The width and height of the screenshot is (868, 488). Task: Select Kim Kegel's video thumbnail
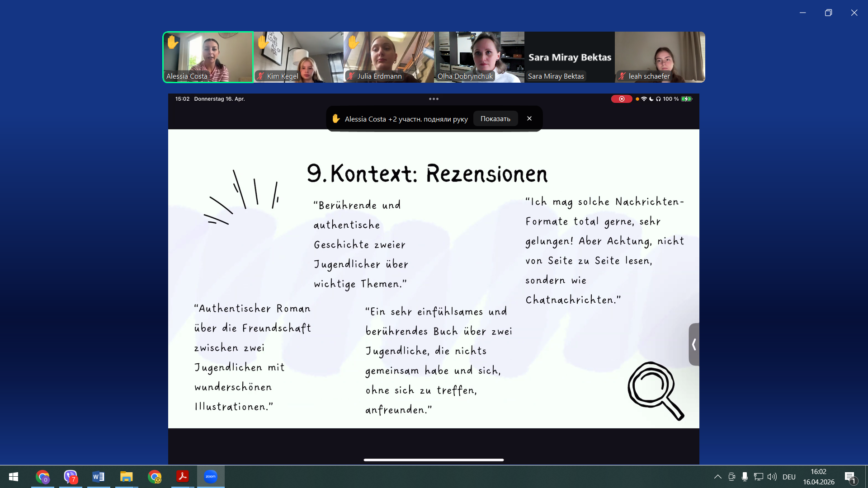298,57
